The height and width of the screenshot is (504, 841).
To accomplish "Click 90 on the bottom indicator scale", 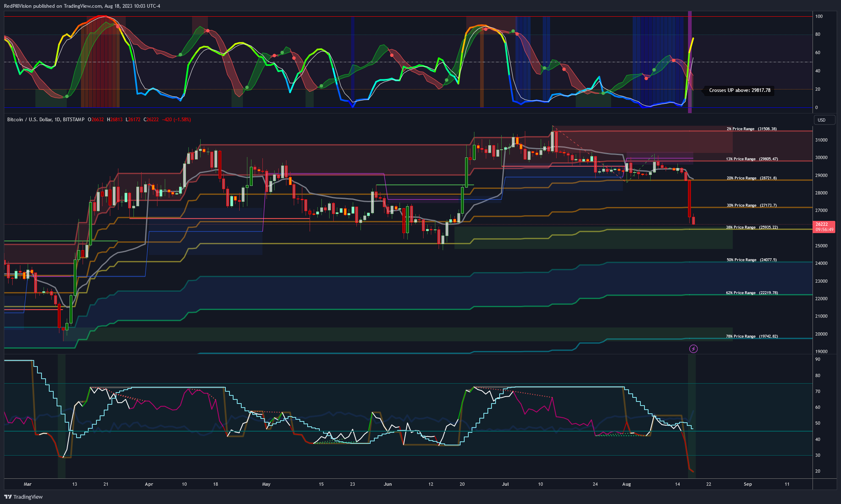I will pyautogui.click(x=818, y=360).
